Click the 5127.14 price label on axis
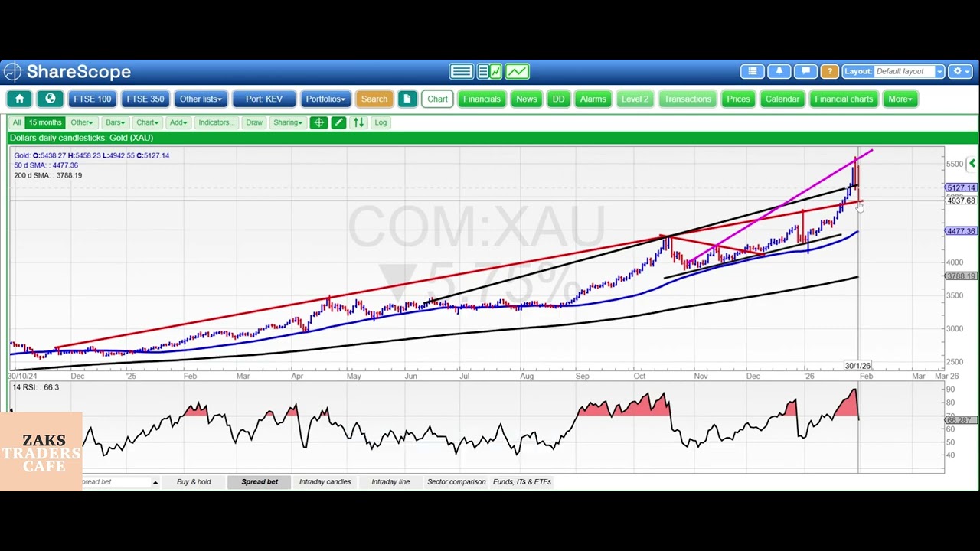Image resolution: width=980 pixels, height=551 pixels. pos(961,187)
